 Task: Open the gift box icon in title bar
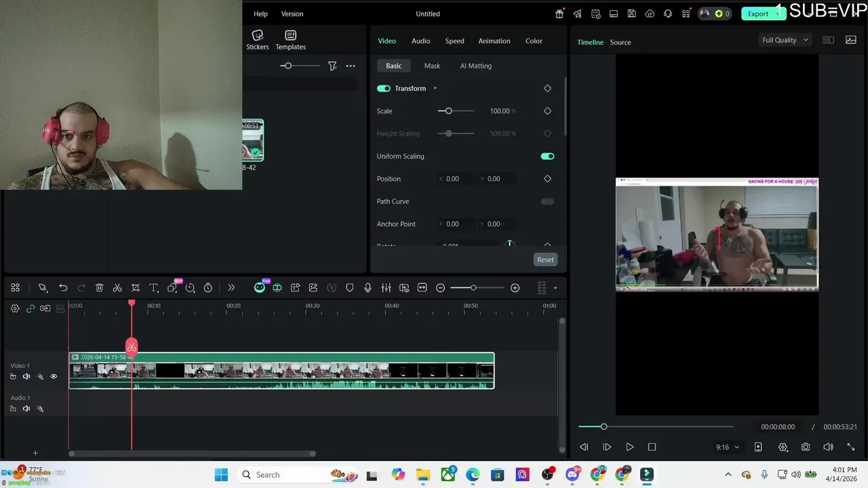pos(559,14)
